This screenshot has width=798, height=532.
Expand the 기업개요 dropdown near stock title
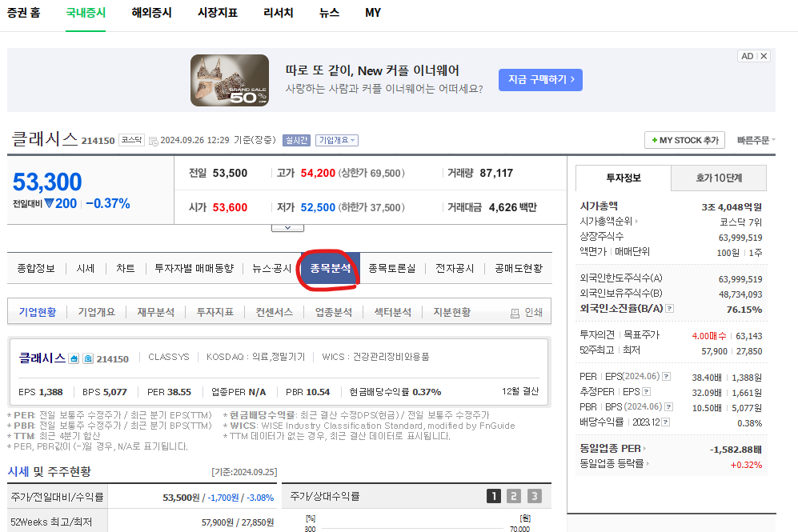336,140
